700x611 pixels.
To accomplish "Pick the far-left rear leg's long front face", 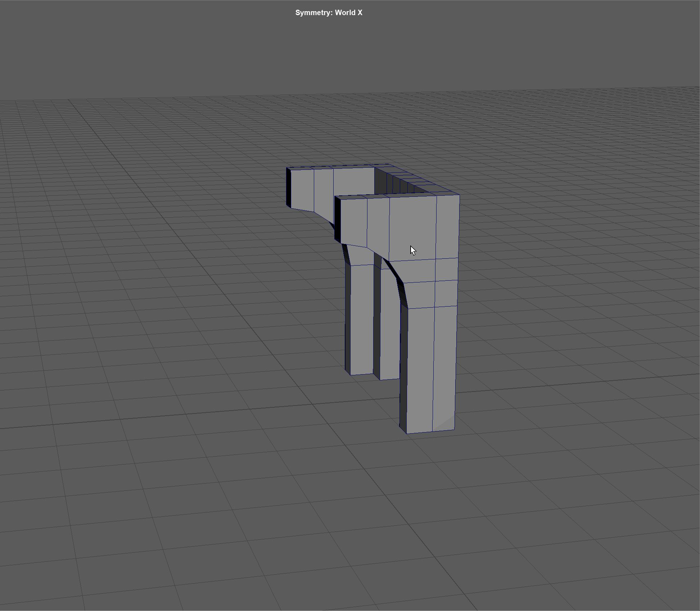I will point(361,320).
